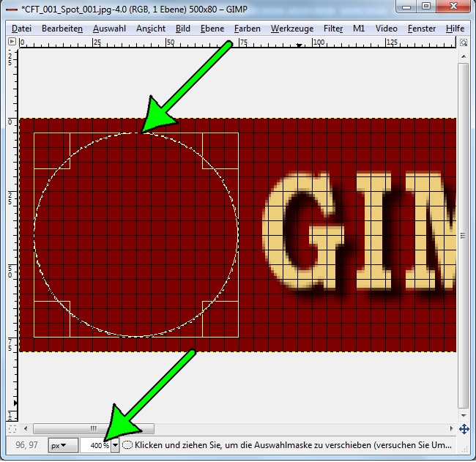Close the GIMP window

(x=453, y=6)
